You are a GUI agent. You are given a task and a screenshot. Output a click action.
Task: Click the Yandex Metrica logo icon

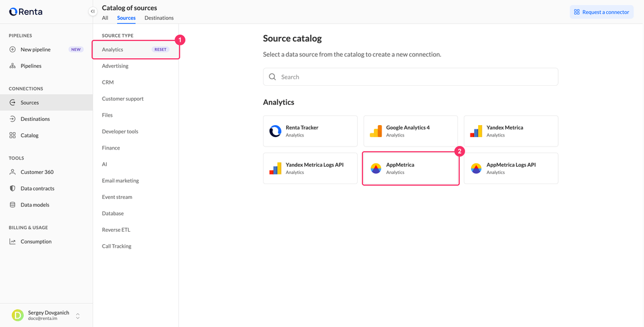coord(476,131)
